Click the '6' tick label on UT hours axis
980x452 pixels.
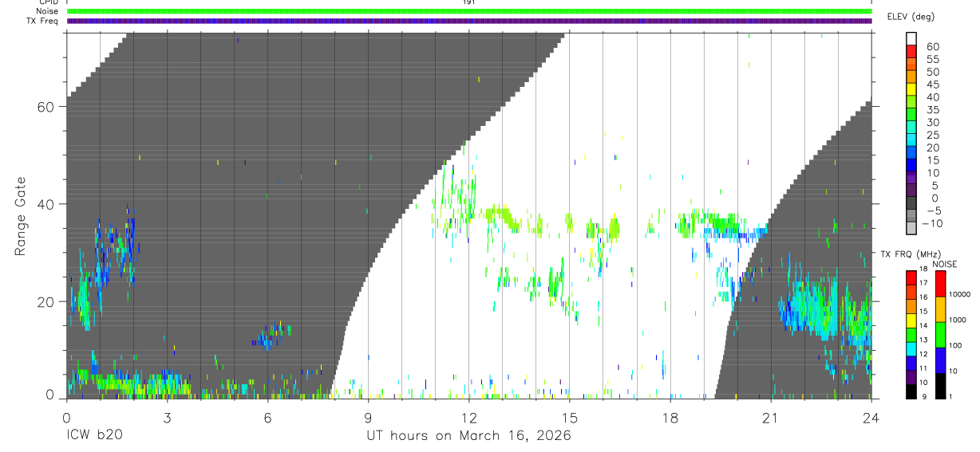(x=267, y=418)
